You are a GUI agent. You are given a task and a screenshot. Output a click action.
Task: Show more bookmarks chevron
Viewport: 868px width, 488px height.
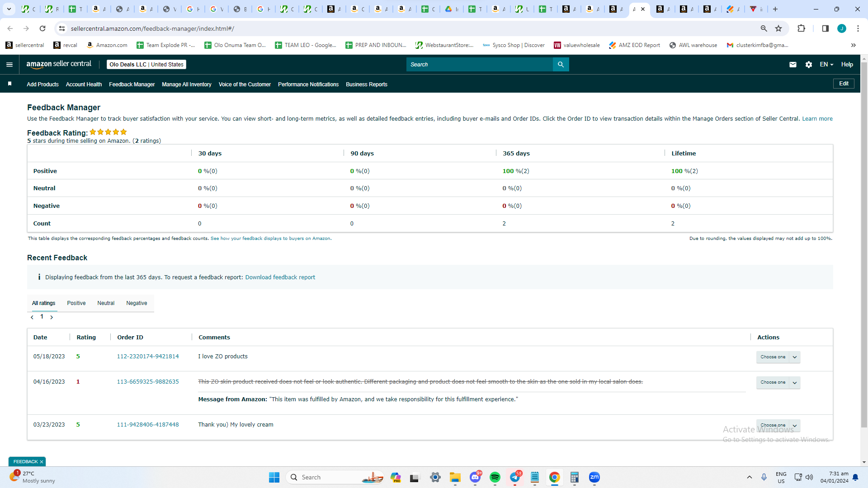(854, 45)
